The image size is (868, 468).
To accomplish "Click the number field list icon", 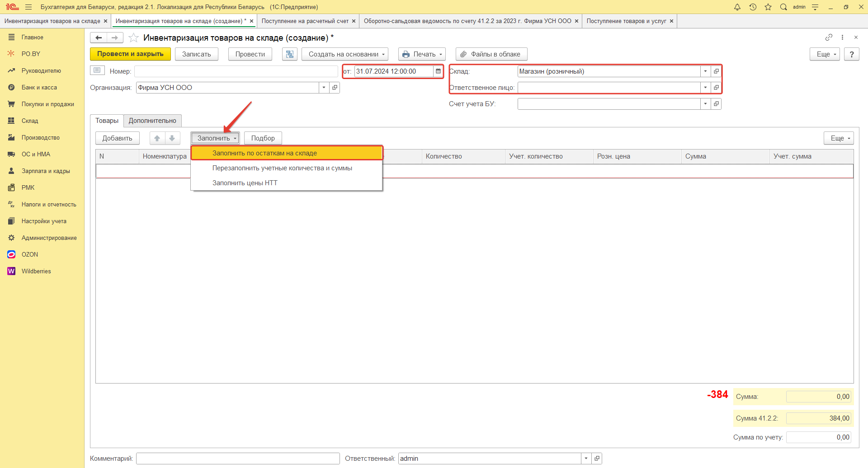I will 97,70.
